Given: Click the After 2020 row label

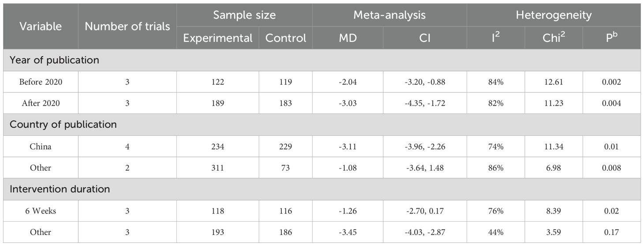Looking at the screenshot, I should [41, 103].
